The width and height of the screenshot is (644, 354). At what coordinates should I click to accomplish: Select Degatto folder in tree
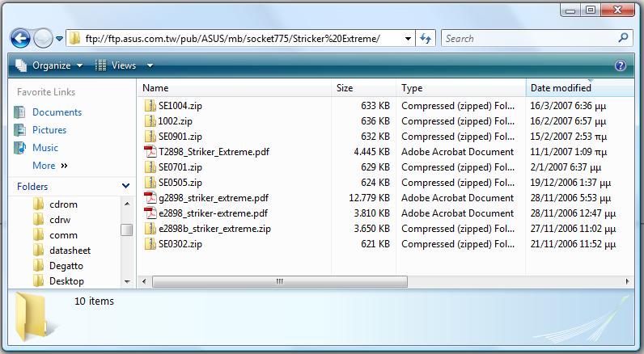(x=66, y=266)
